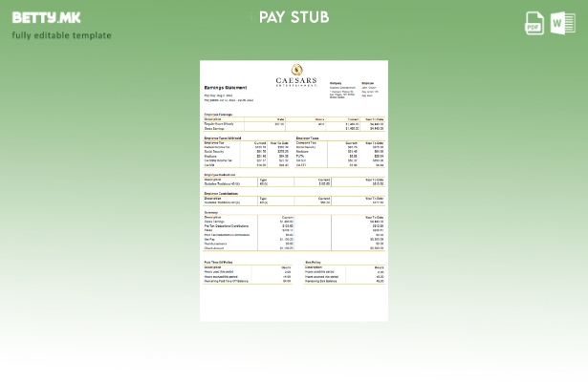Click the 'fully editable template' tagline
The height and width of the screenshot is (382, 588).
coord(61,35)
